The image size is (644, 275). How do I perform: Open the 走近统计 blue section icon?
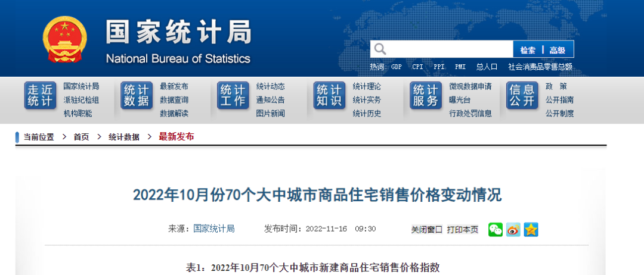41,96
